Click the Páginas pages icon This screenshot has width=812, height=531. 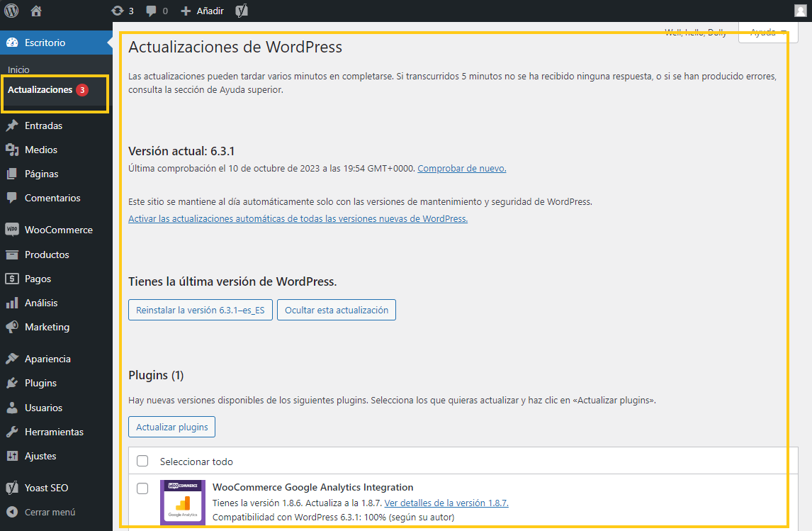[x=12, y=174]
